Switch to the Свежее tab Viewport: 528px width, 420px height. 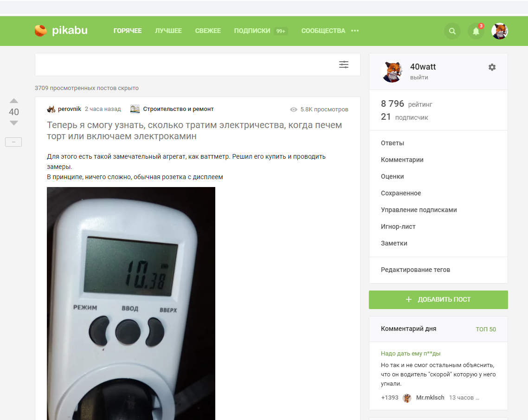(208, 31)
